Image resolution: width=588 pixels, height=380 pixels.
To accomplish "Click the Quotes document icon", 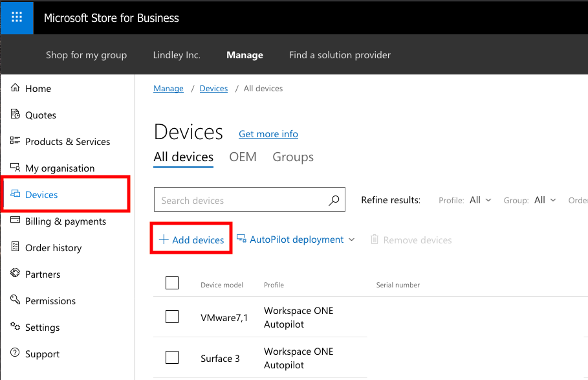I will (x=15, y=114).
